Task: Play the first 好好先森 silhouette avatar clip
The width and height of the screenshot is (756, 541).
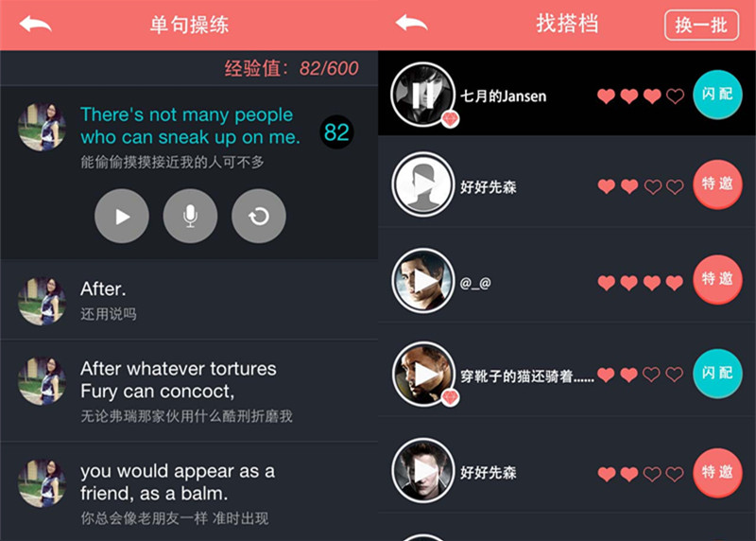Action: 422,184
